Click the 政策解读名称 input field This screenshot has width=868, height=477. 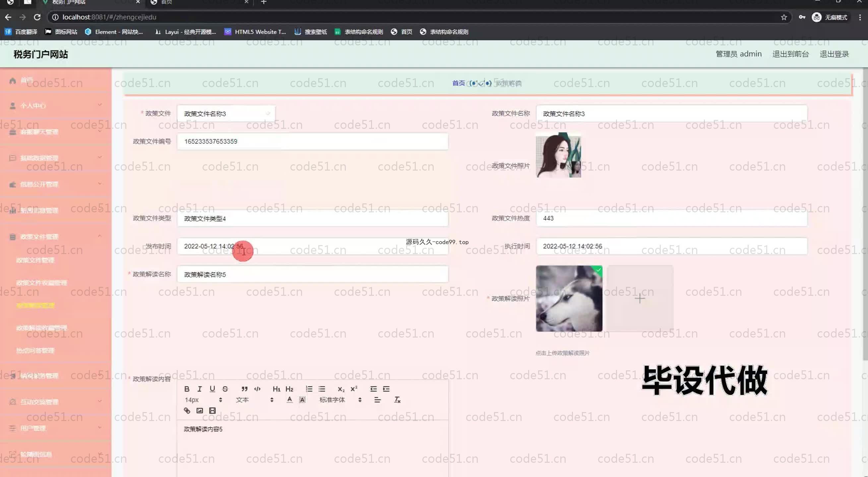[312, 274]
